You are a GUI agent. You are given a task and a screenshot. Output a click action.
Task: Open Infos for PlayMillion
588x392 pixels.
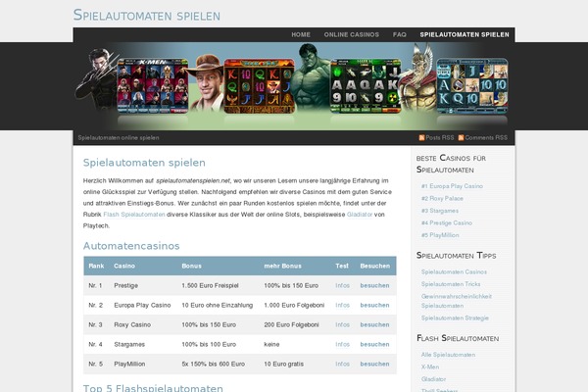(342, 364)
